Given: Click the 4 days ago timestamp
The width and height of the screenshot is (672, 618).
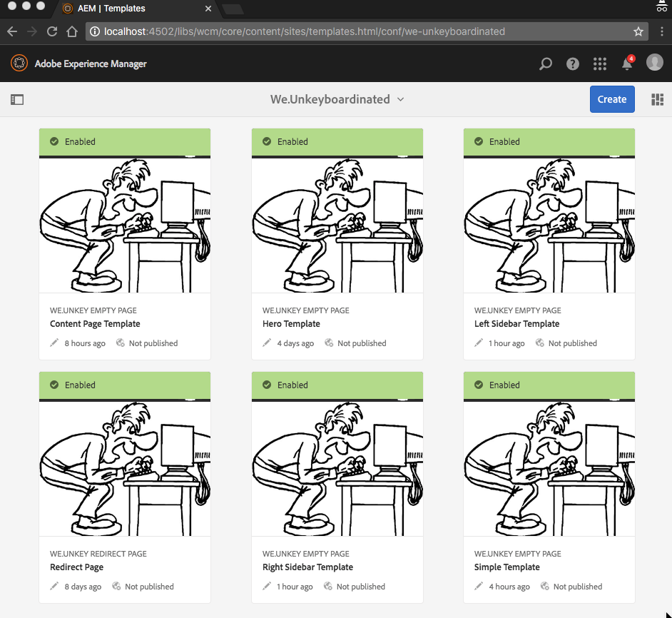Looking at the screenshot, I should click(295, 343).
